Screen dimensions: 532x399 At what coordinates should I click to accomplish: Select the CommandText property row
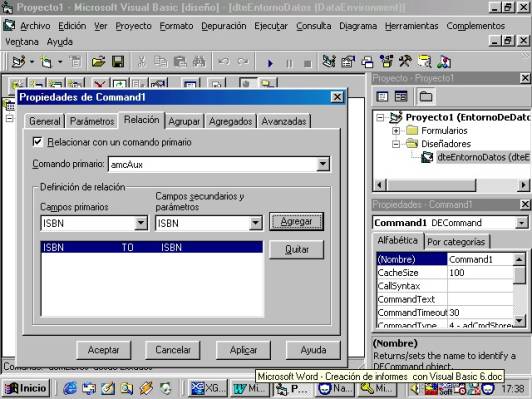[445, 299]
